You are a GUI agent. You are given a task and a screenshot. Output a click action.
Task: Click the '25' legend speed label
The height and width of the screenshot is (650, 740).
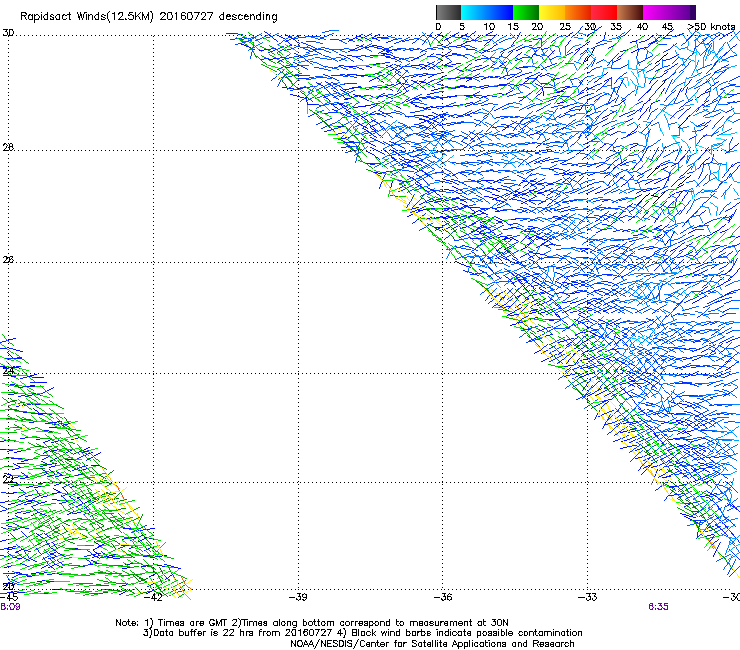(565, 27)
